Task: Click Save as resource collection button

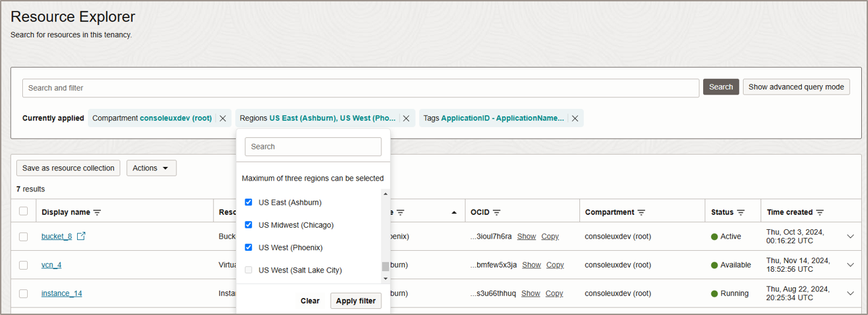Action: pyautogui.click(x=68, y=168)
